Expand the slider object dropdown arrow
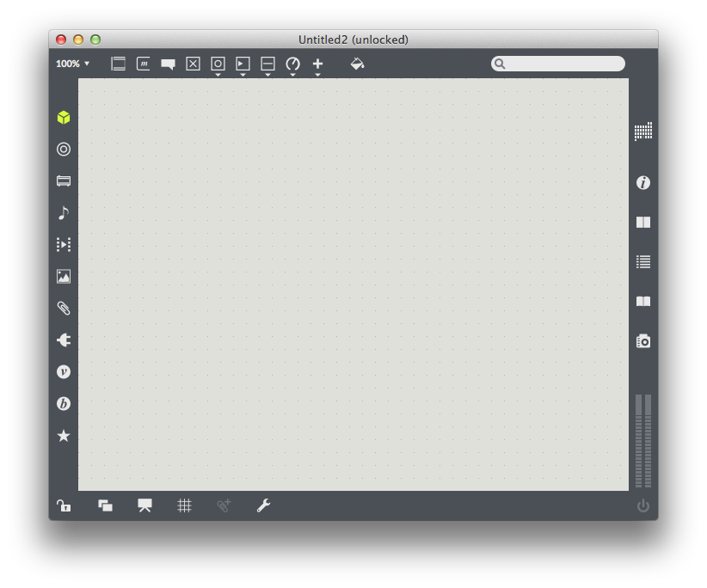The height and width of the screenshot is (588, 707). (x=267, y=75)
